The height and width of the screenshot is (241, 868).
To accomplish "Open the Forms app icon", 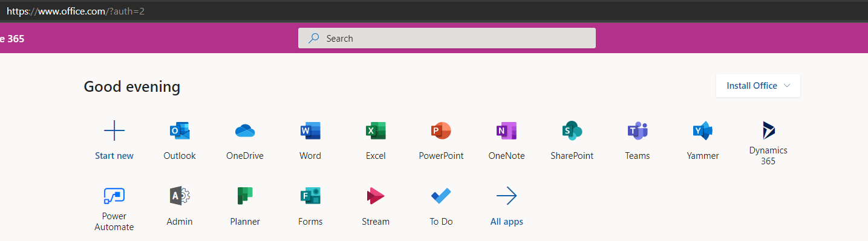I will tap(310, 196).
